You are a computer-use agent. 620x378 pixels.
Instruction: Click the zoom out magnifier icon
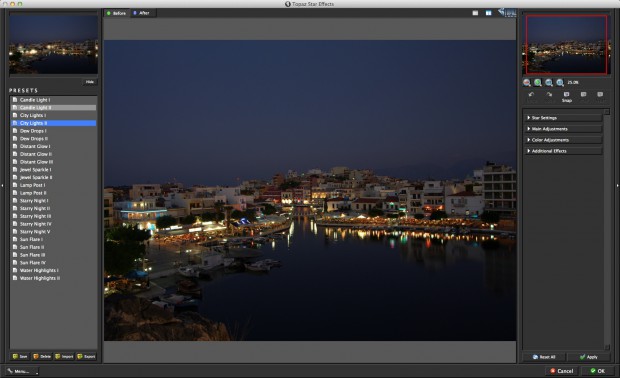[x=527, y=83]
